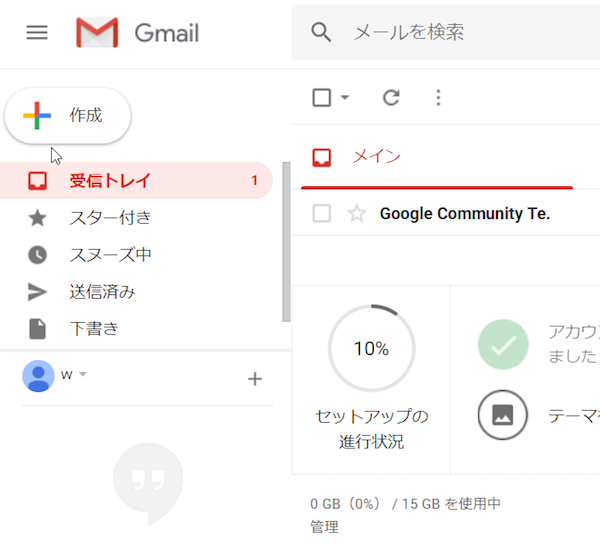This screenshot has height=544, width=600.
Task: Click セットアップの進行状況 label
Action: [372, 429]
